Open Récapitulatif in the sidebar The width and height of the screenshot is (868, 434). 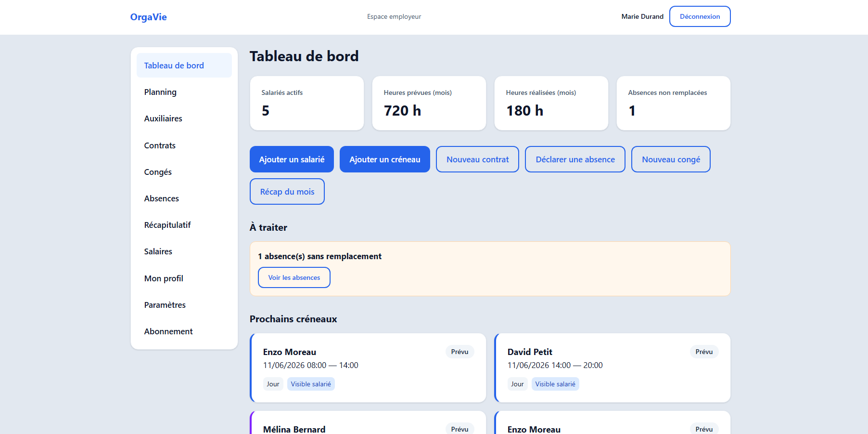point(184,225)
